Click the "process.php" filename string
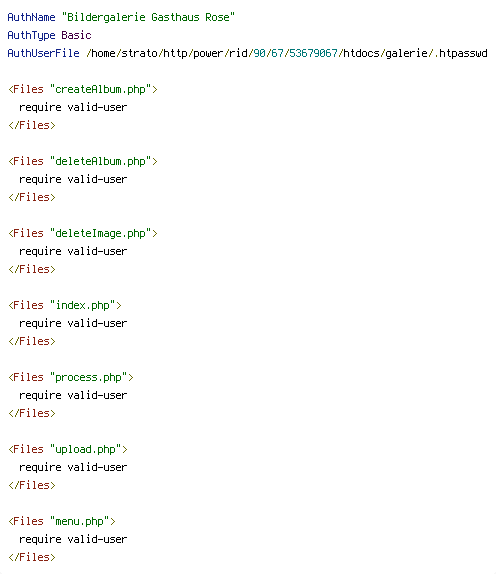Image resolution: width=496 pixels, height=574 pixels. (x=88, y=377)
